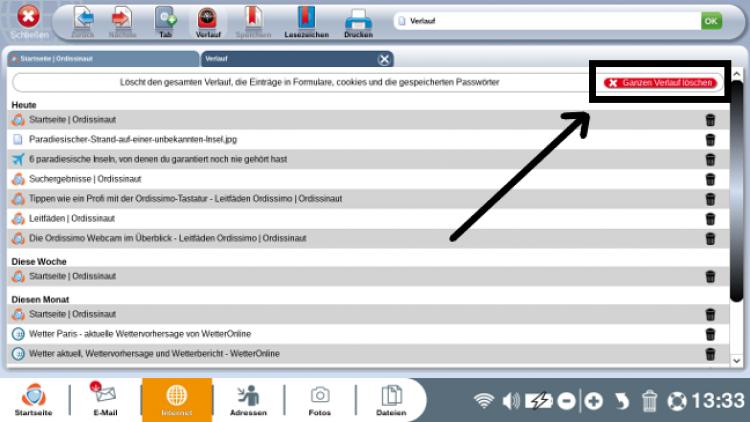Delete the Paradiesischer-Strand jpg entry
Viewport: 750px width, 422px height.
[x=710, y=139]
